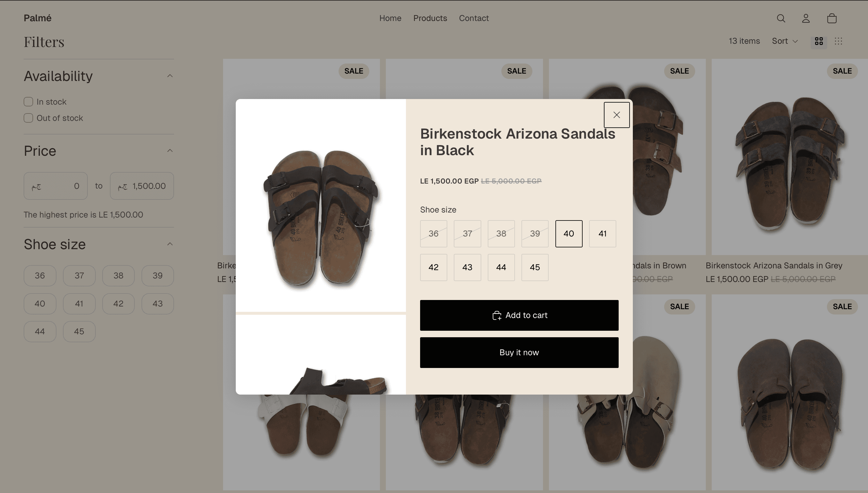Check the In stock checkbox

pos(28,102)
